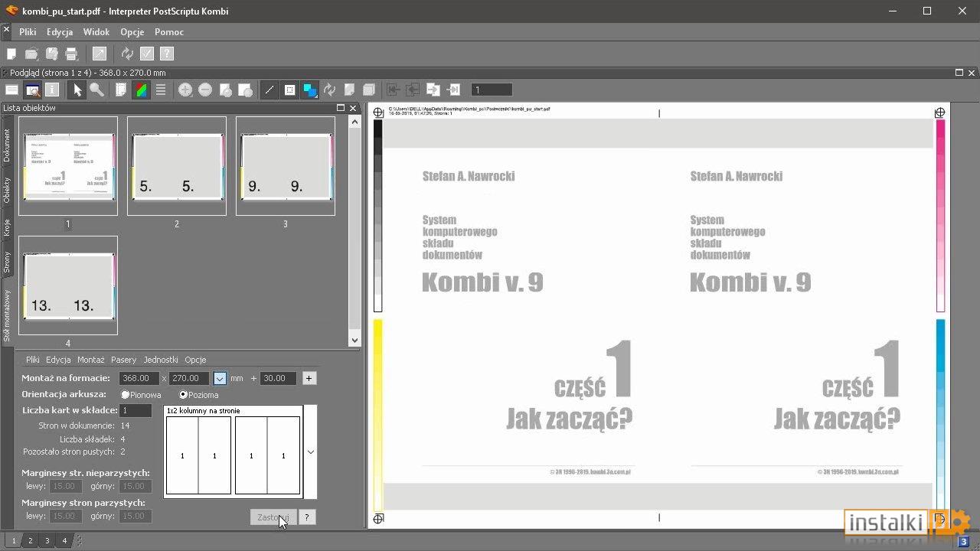The image size is (980, 551).
Task: Open the Montaż menu in imposition panel
Action: (90, 360)
